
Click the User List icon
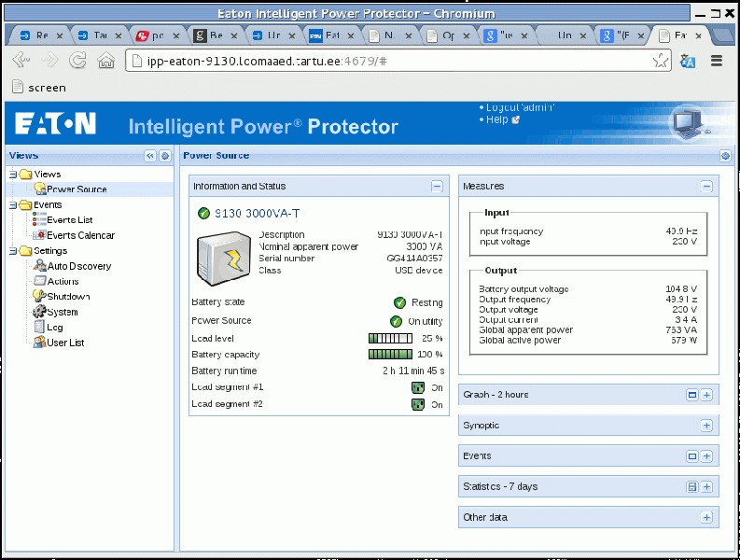(x=39, y=342)
